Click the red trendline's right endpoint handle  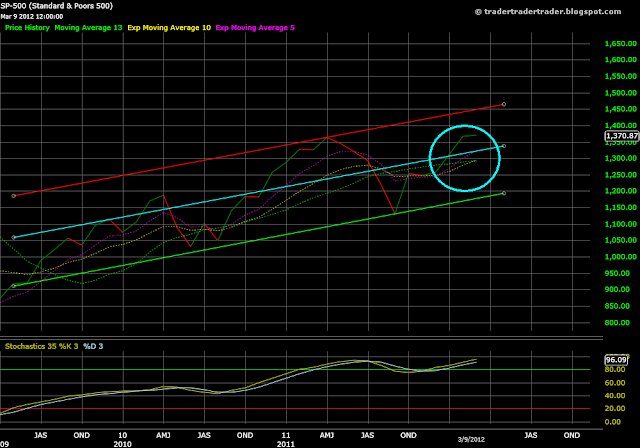tap(504, 104)
